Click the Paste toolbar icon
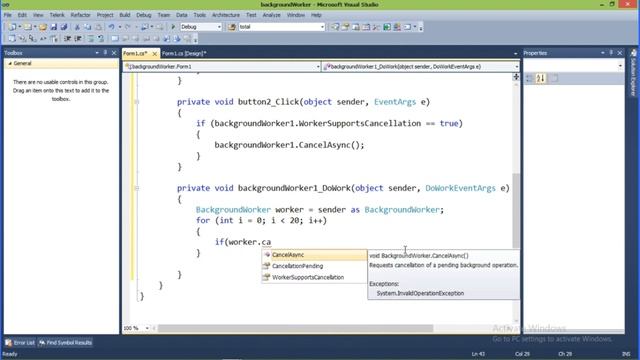Image resolution: width=640 pixels, height=360 pixels. coord(98,27)
